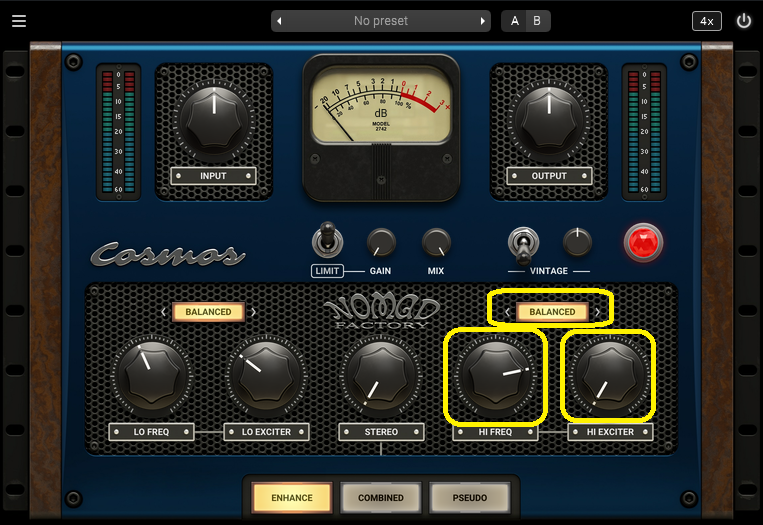Select next high-band mode arrow
The height and width of the screenshot is (525, 763).
coord(598,312)
